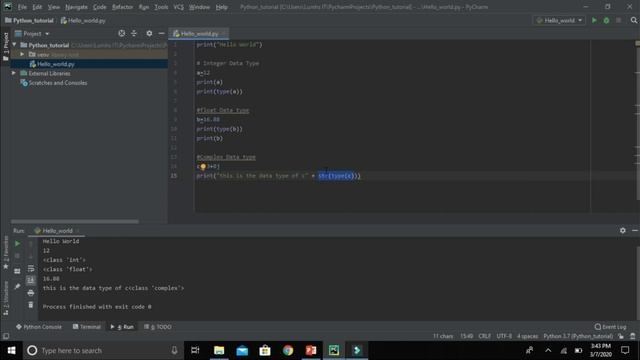Collapse all using the Project panel icon

point(134,33)
